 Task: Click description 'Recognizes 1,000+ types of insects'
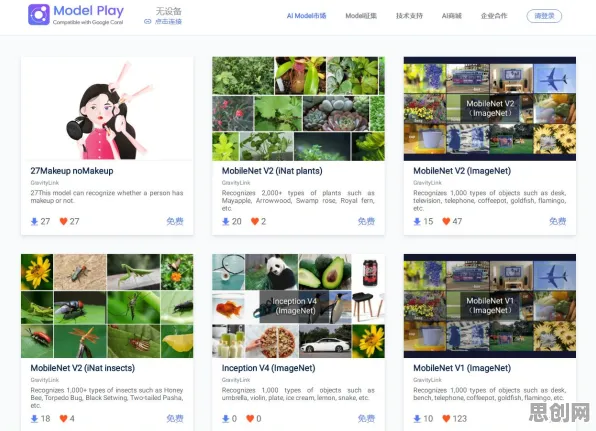pos(107,398)
